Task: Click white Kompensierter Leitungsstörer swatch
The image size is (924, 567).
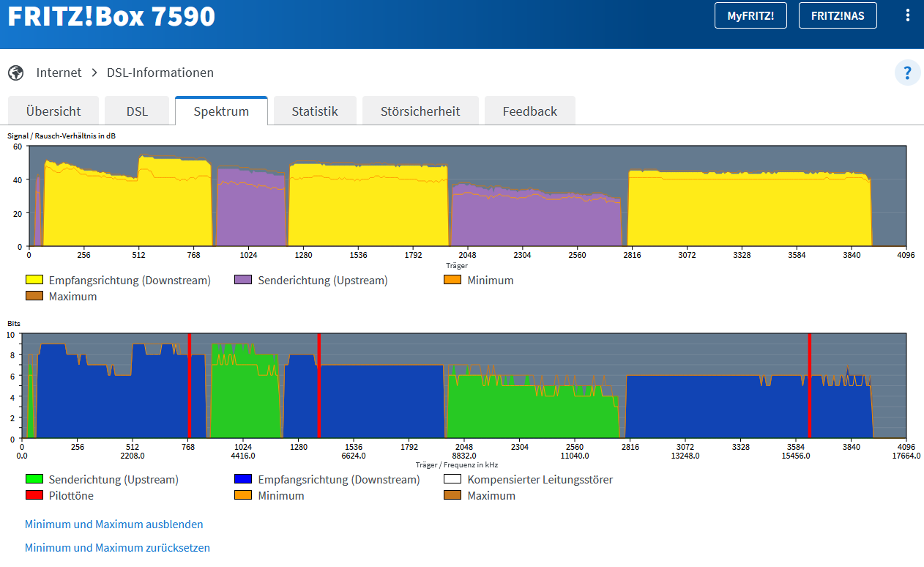Action: point(453,479)
